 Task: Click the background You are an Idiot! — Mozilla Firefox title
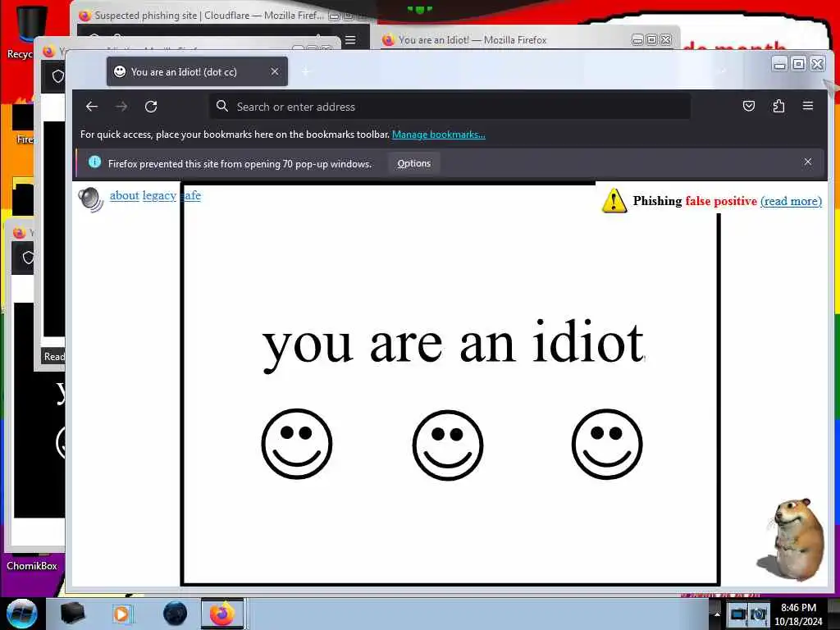pos(472,39)
